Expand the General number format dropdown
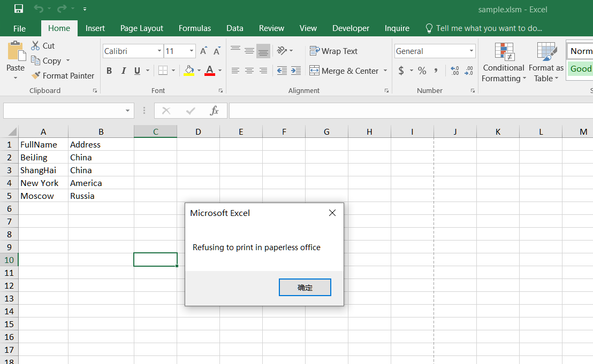Viewport: 593px width, 364px height. pos(471,51)
